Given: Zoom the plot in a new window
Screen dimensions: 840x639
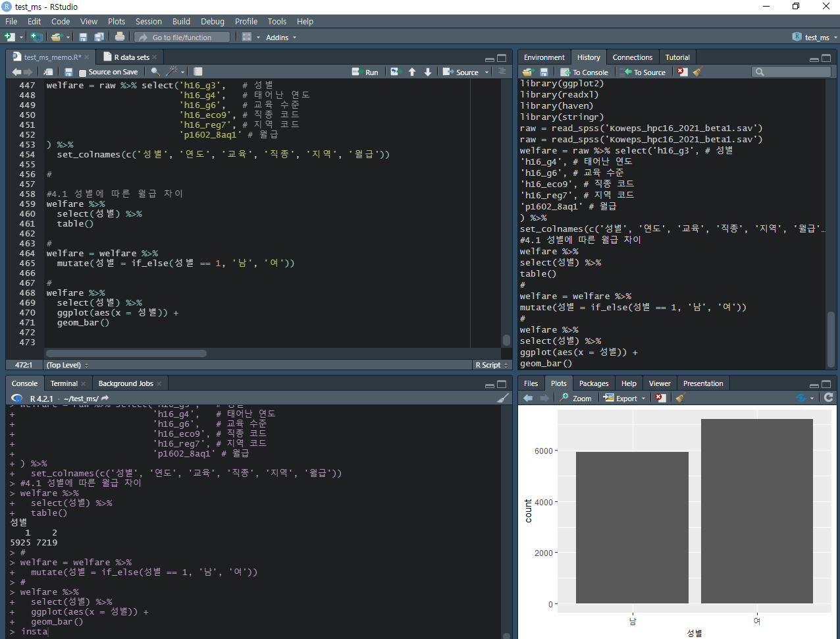Looking at the screenshot, I should [x=575, y=398].
